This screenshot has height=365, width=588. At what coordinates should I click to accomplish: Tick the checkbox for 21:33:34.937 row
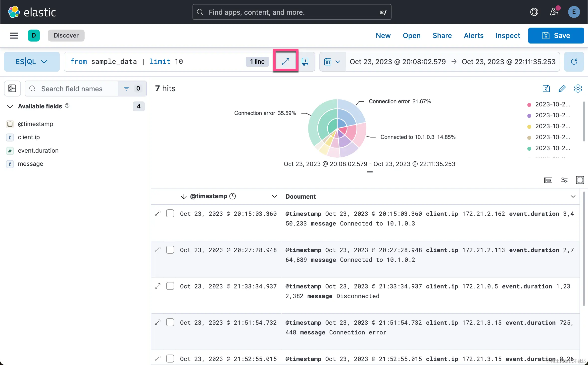point(170,286)
